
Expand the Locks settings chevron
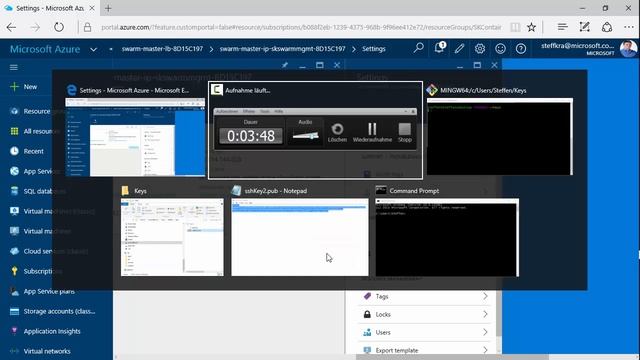tap(485, 314)
